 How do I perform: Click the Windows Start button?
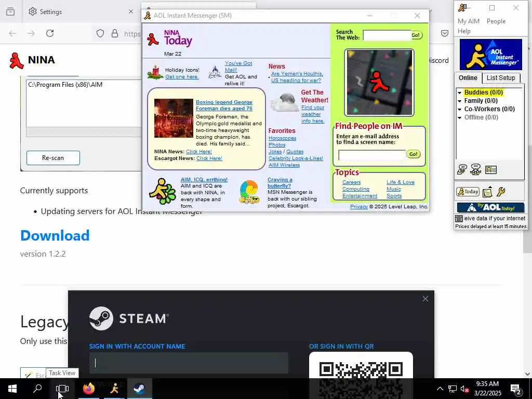click(12, 389)
